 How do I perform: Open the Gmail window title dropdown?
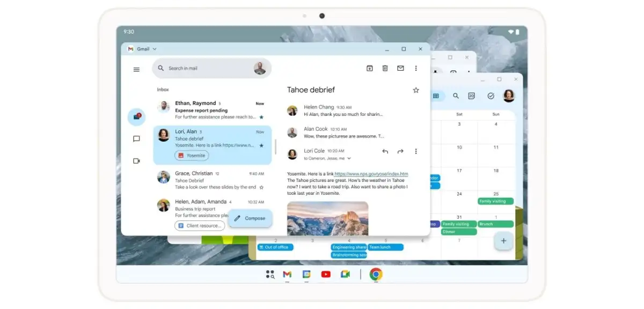point(155,49)
